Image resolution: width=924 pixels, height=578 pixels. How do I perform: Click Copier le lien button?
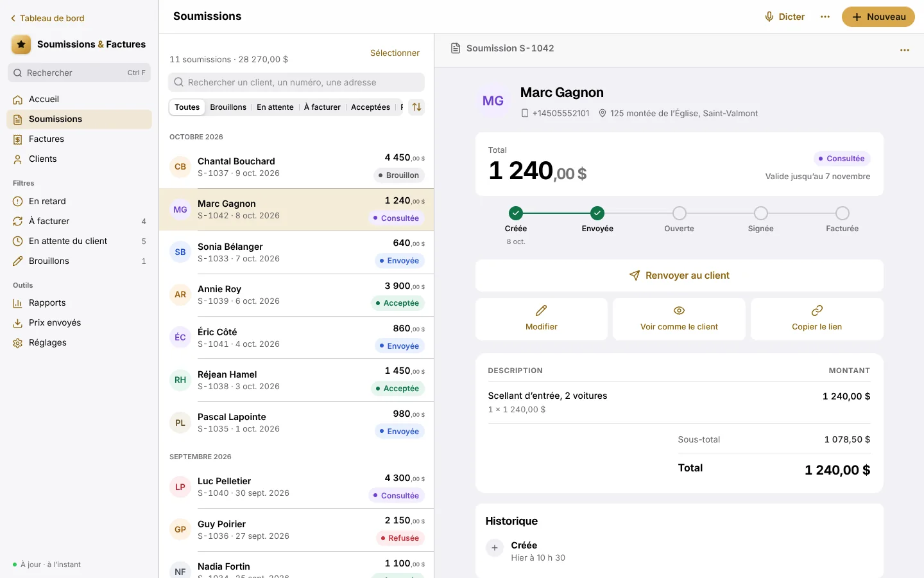[817, 319]
